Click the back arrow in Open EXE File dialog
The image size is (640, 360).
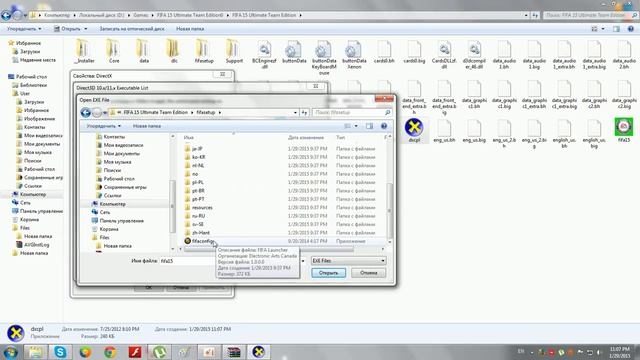pyautogui.click(x=85, y=113)
